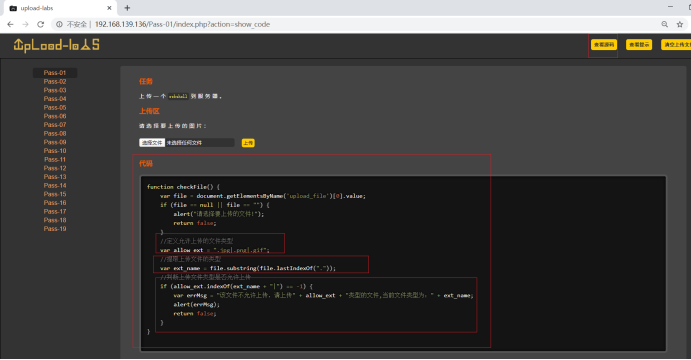Open the site security info icon

pyautogui.click(x=59, y=24)
